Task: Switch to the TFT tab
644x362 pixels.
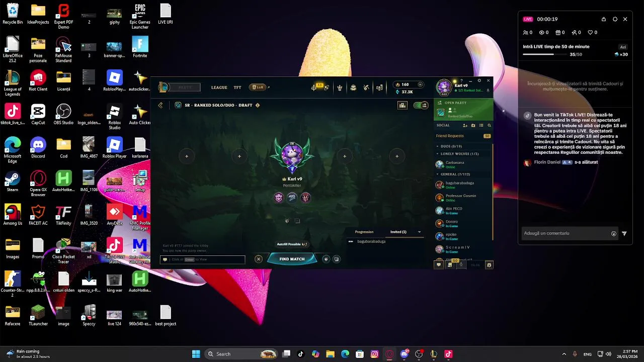Action: 237,87
